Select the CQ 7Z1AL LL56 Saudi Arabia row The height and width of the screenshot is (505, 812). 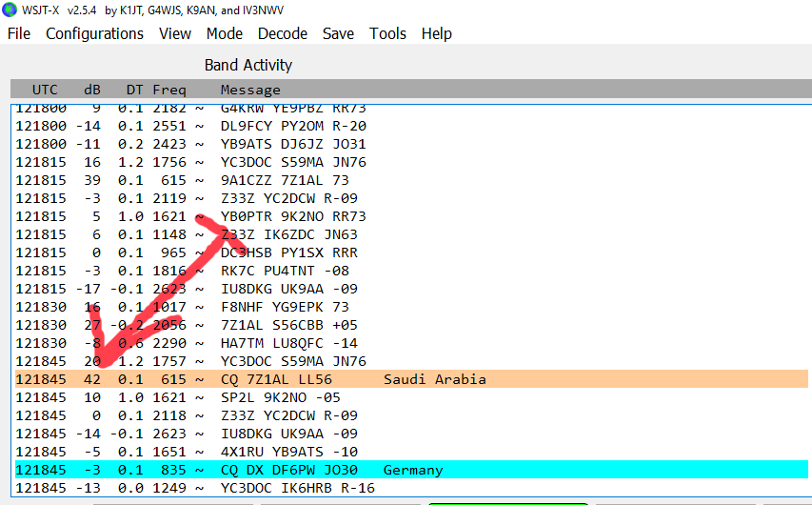click(x=286, y=379)
